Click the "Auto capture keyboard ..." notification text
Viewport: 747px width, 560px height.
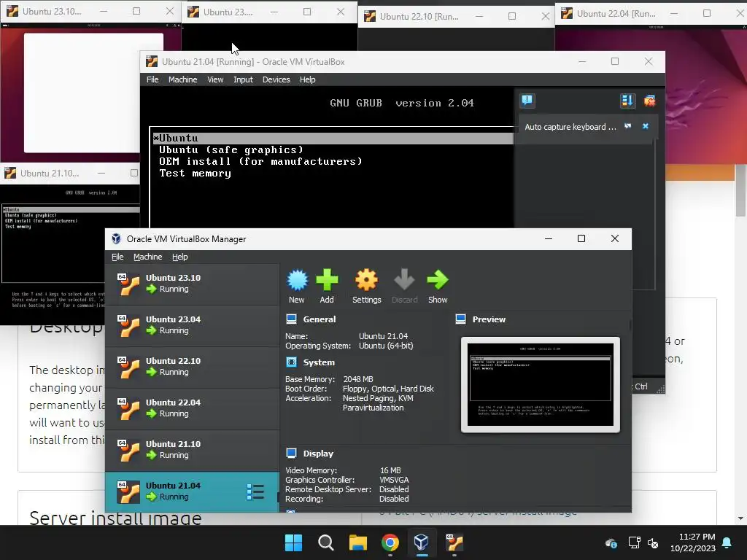[570, 127]
